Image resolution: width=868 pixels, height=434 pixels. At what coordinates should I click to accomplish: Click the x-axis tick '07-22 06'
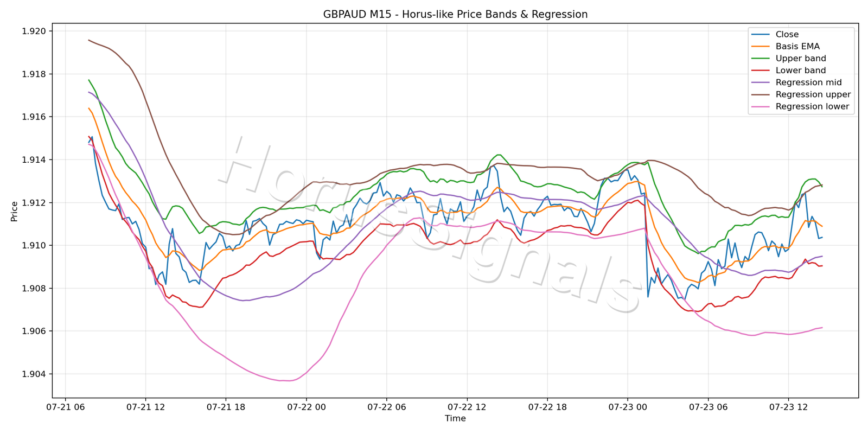coord(386,407)
